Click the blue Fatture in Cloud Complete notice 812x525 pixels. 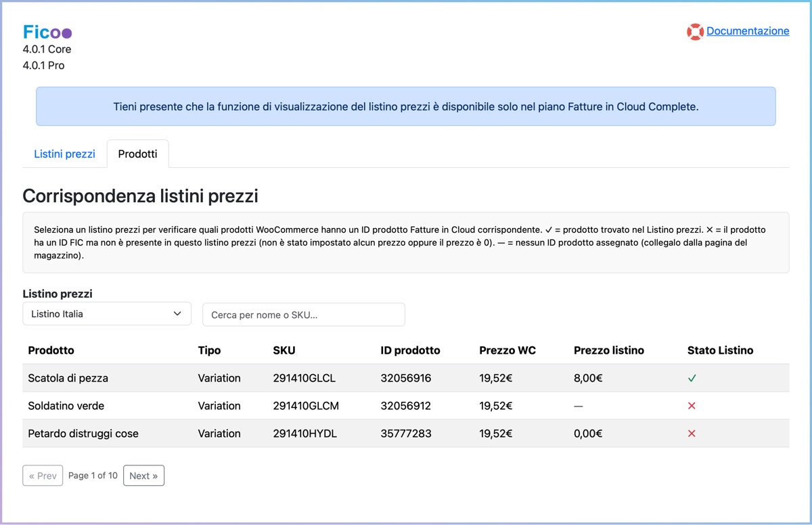[x=405, y=106]
